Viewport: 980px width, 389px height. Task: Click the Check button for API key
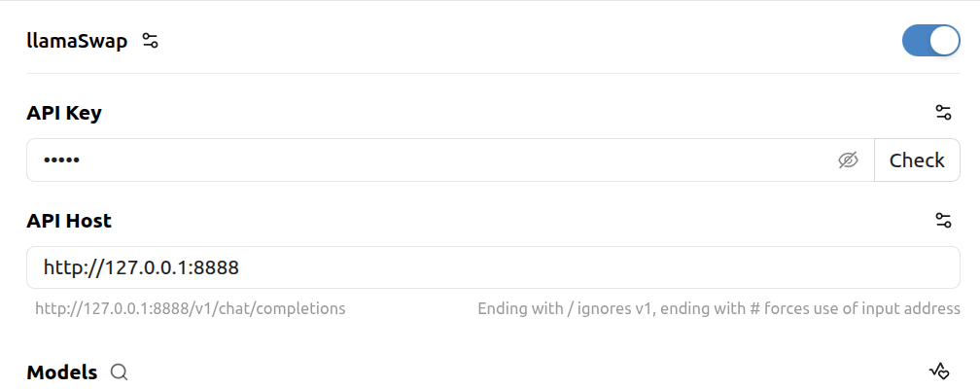pos(917,160)
